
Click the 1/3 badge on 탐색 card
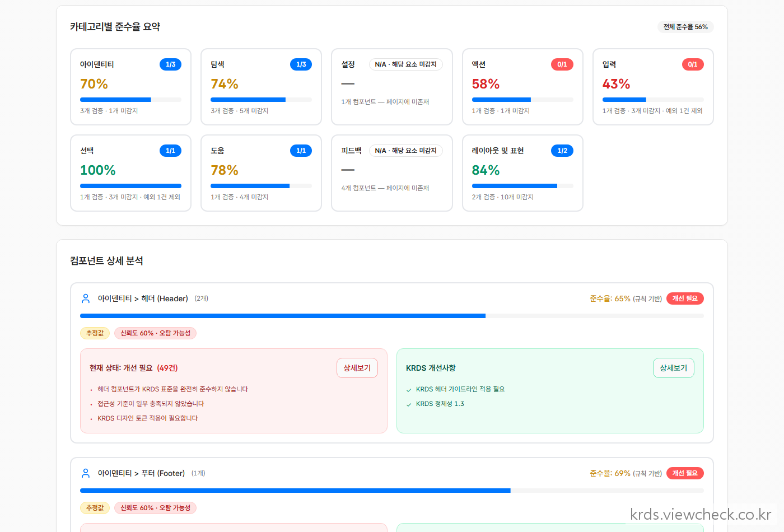pyautogui.click(x=301, y=64)
